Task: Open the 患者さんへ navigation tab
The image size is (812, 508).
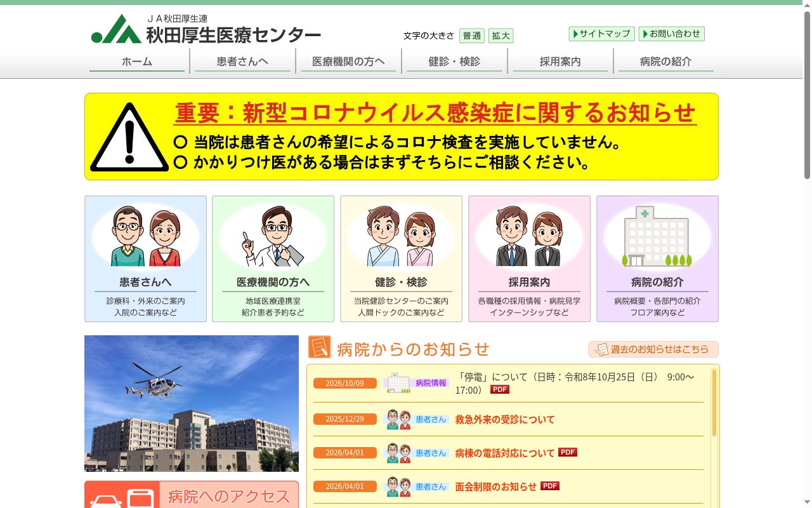Action: pos(243,62)
